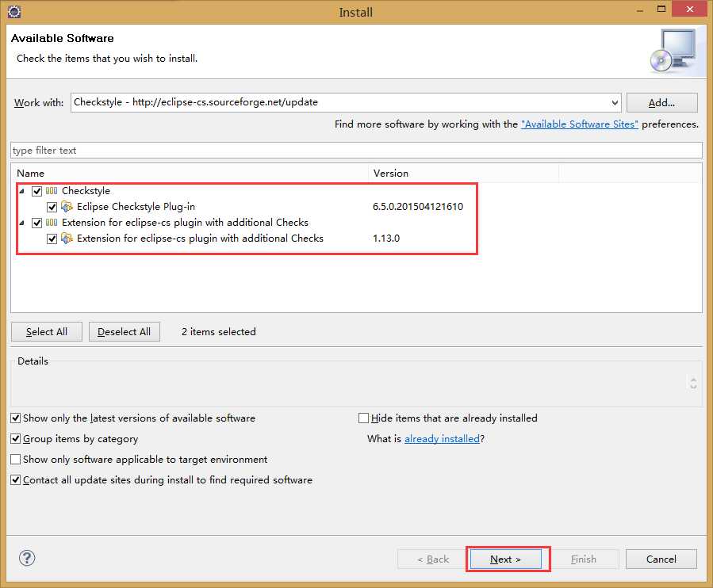Enable Hide items that are already installed
Image resolution: width=713 pixels, height=588 pixels.
363,418
